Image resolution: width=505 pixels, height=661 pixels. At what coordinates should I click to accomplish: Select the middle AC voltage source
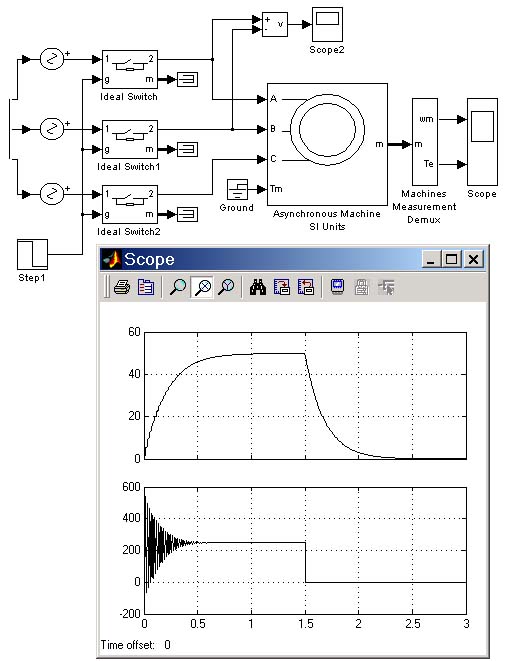(x=52, y=129)
